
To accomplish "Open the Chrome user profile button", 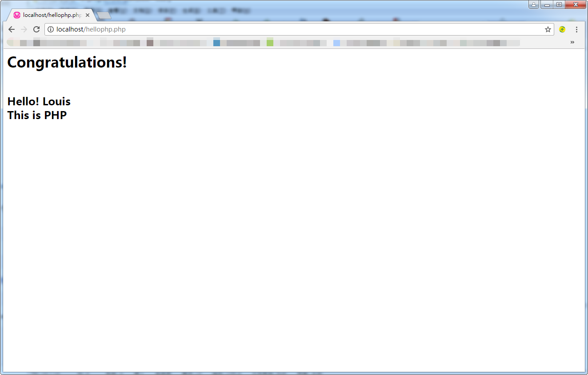I will pyautogui.click(x=534, y=4).
